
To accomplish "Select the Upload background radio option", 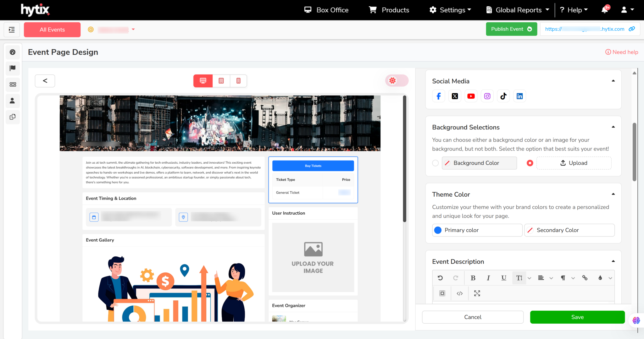I will [x=530, y=163].
